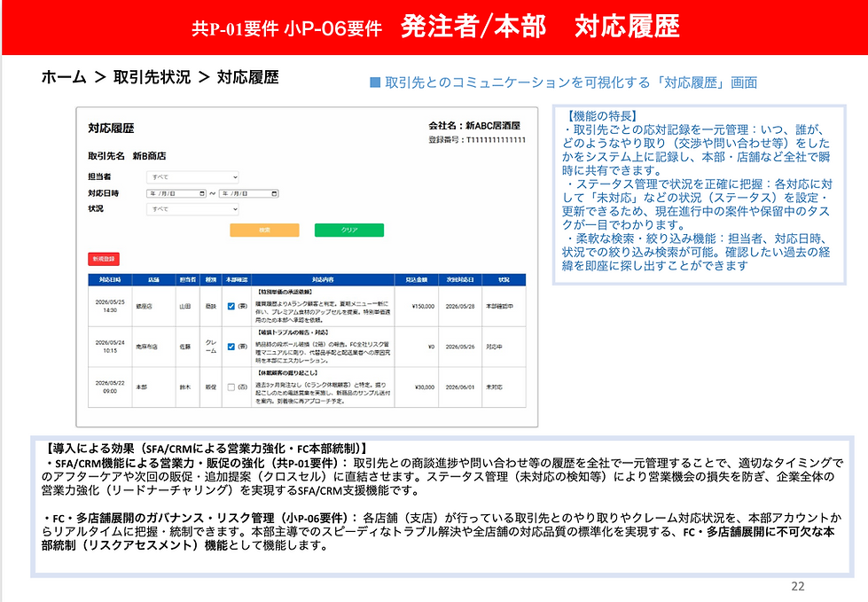Click the 見込金額 column header
This screenshot has height=602, width=868.
(x=417, y=280)
